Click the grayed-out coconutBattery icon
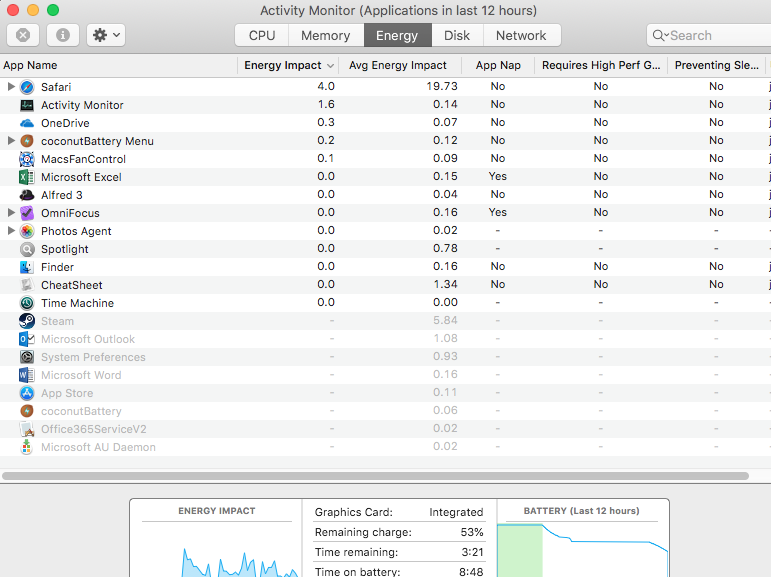 pos(27,411)
